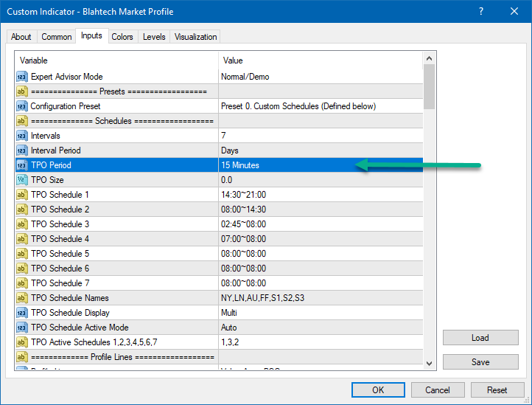Close the Custom Indicator dialog
The image size is (532, 405).
514,11
